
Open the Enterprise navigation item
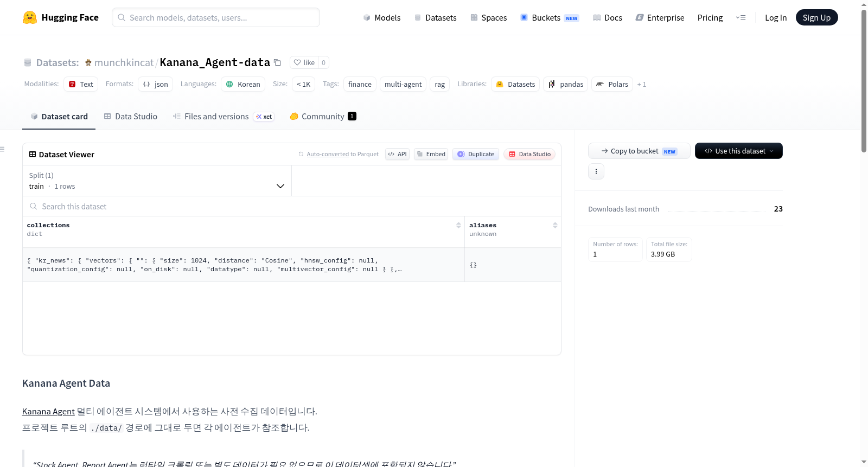(660, 17)
